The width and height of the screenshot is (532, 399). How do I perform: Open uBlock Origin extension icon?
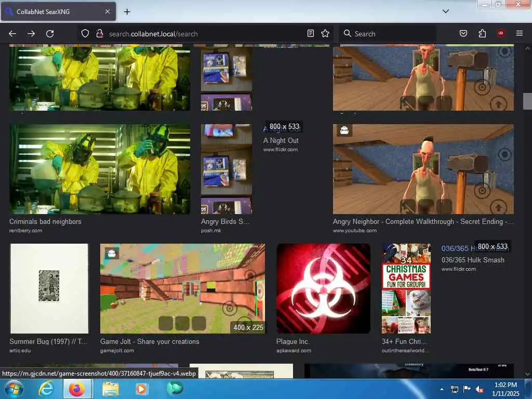[501, 33]
